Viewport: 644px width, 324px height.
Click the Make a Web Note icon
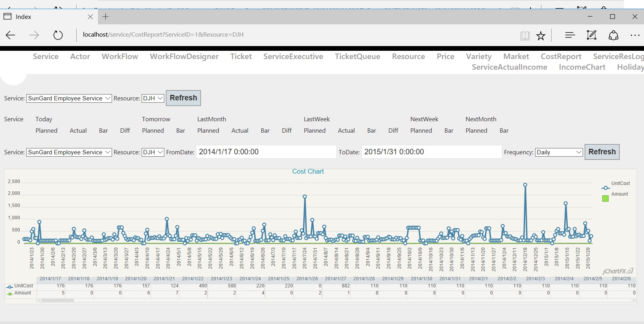click(x=591, y=35)
